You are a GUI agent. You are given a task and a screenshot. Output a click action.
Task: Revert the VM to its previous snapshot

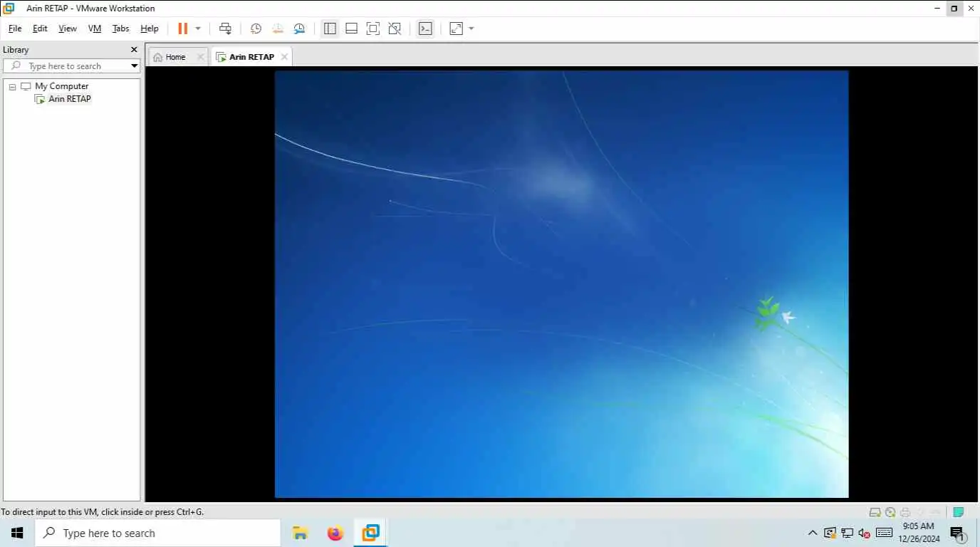point(278,28)
